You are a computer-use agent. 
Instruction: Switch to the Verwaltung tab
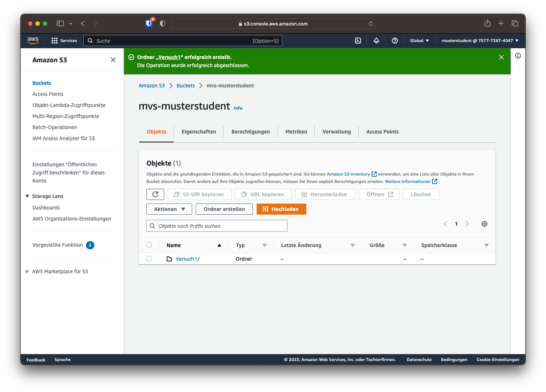(x=337, y=132)
